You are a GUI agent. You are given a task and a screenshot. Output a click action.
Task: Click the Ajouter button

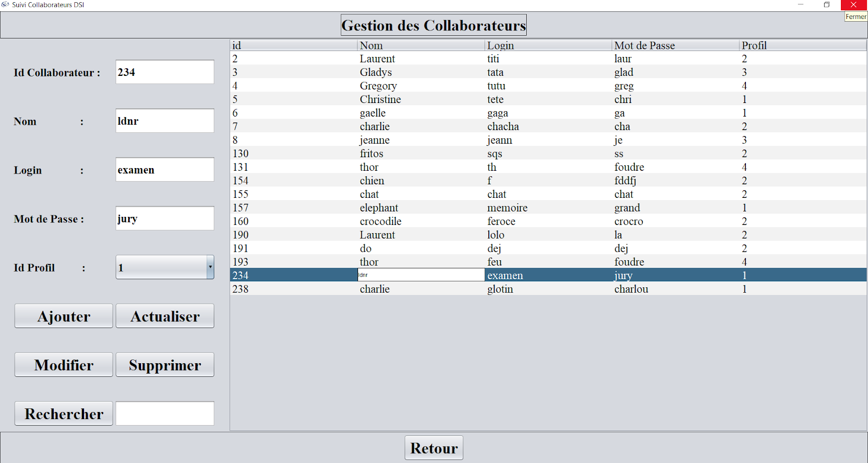tap(63, 316)
